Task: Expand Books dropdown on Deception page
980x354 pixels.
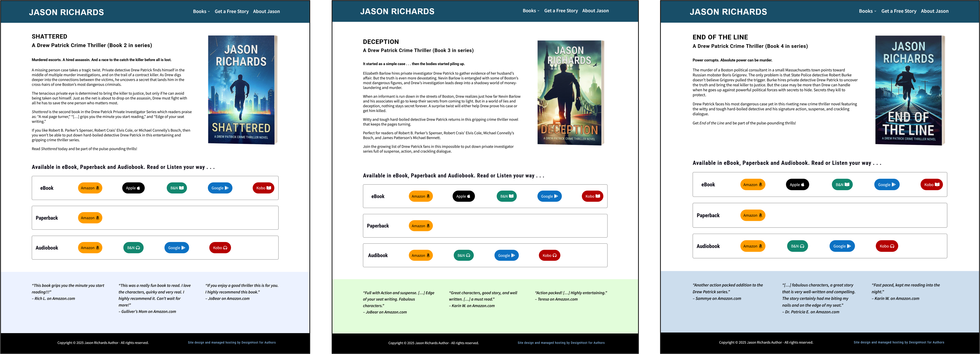Action: tap(531, 11)
